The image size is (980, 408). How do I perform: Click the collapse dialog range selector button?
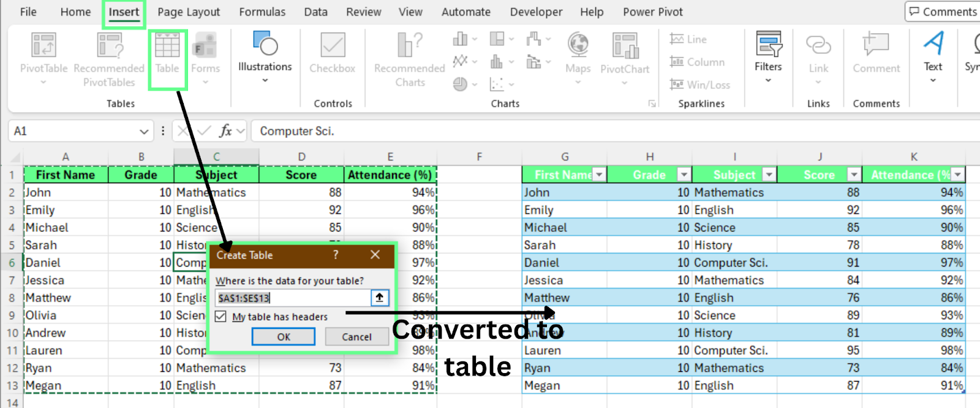[x=380, y=298]
